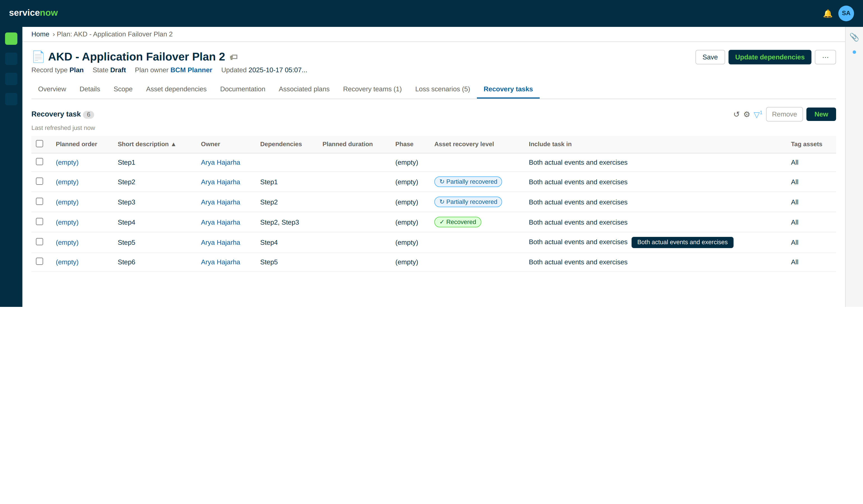Viewport: 863px width, 504px height.
Task: Check the Step5 row checkbox
Action: 40,242
